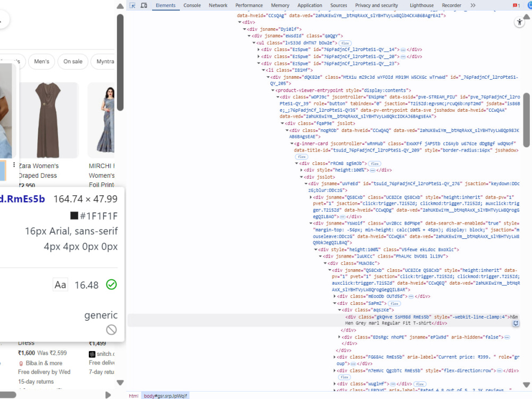Select the body#gsr.srp.JpWqif breadcrumb

pos(165,396)
